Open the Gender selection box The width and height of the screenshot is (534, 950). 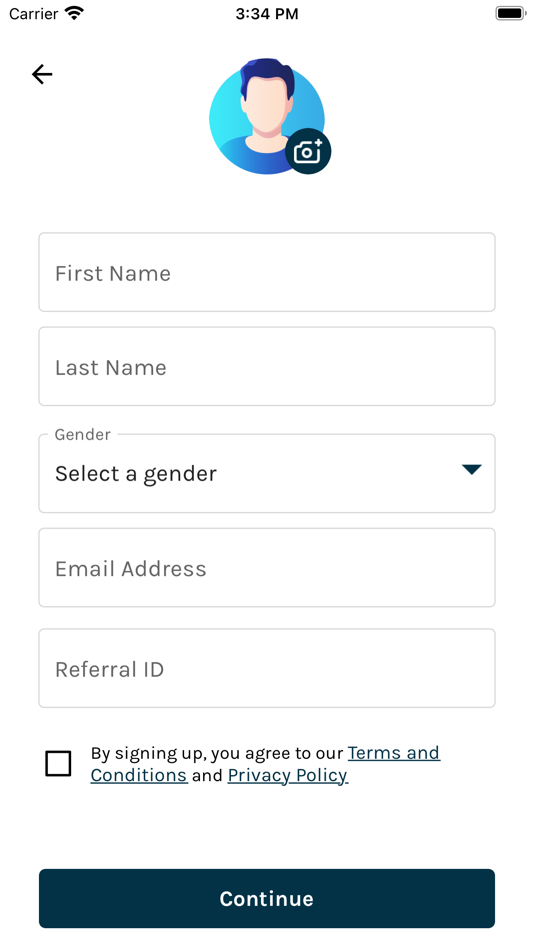click(x=267, y=473)
